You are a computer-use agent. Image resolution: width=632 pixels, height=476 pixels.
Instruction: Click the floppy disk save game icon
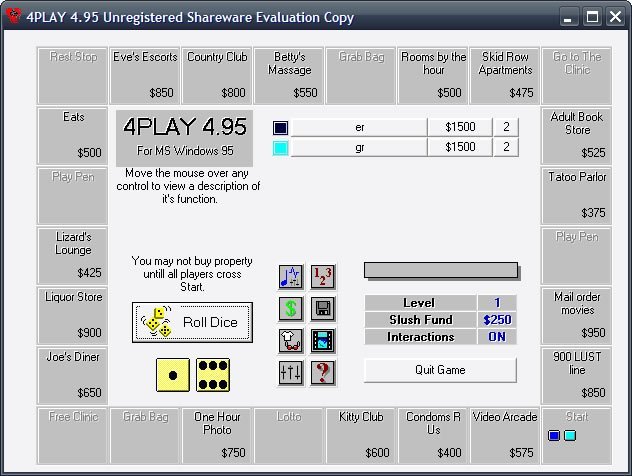322,309
